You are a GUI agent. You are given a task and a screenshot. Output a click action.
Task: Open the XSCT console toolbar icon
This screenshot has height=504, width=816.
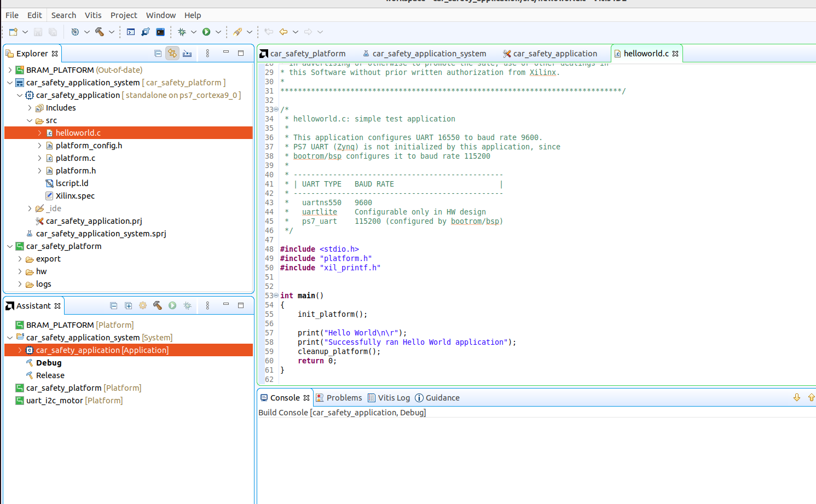(131, 32)
